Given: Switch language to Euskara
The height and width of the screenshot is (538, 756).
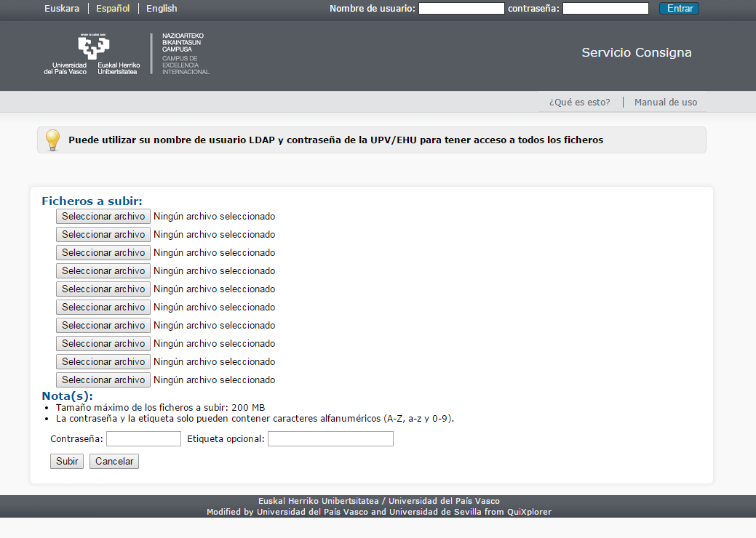Looking at the screenshot, I should pos(62,9).
